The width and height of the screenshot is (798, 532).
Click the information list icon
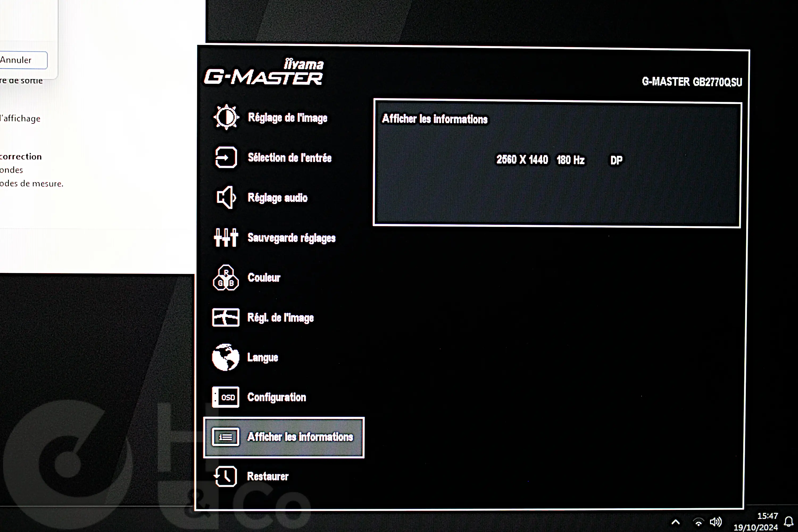point(226,437)
